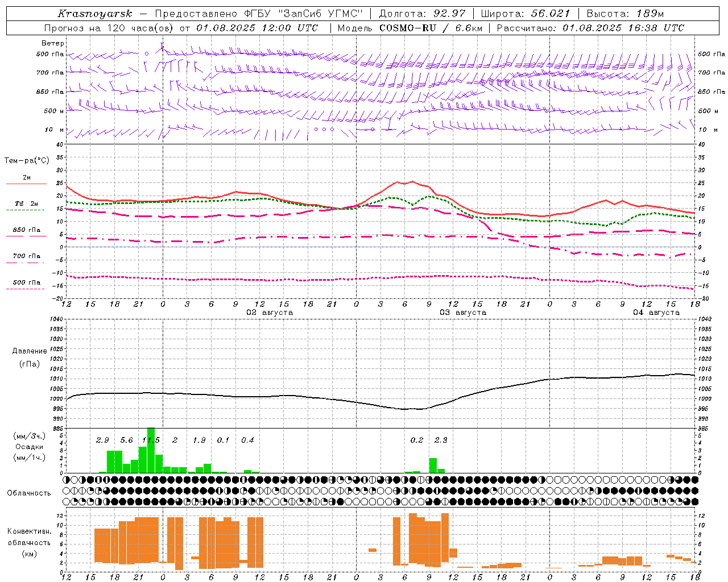Click the '(мм/3ч.)' precipitation unit label
Screen dimensions: 728x582
click(29, 436)
